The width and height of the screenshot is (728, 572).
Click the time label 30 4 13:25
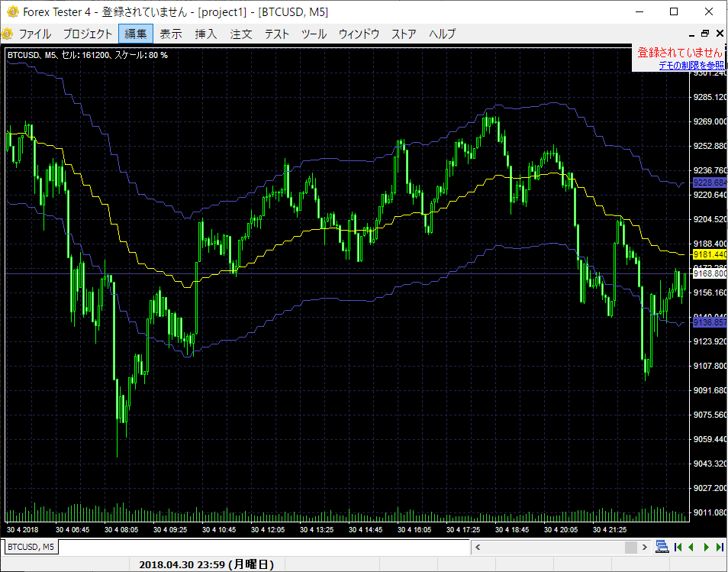click(317, 530)
